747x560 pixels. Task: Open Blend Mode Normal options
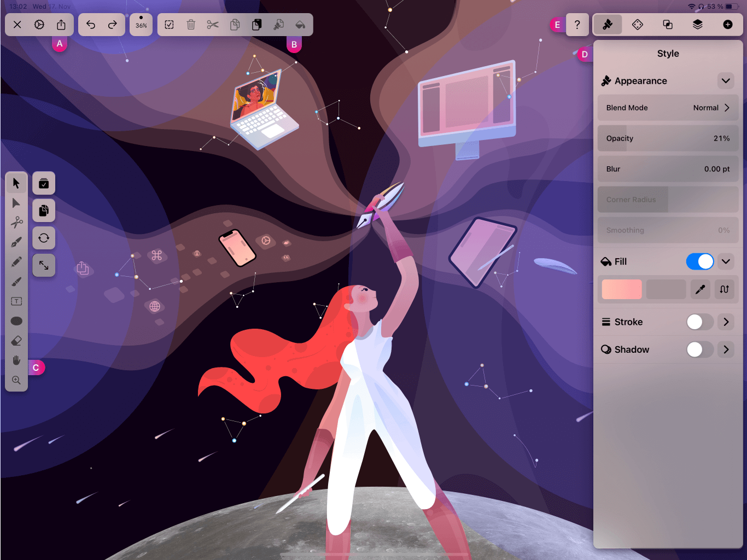pyautogui.click(x=668, y=108)
